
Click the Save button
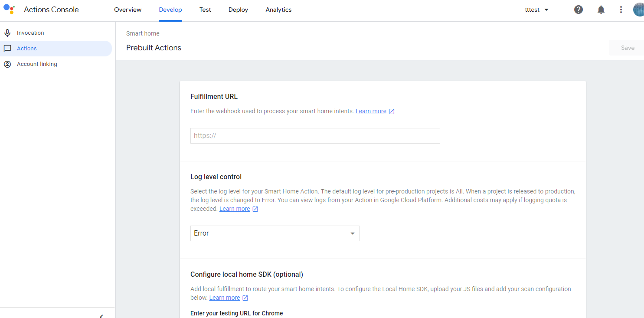[x=628, y=48]
